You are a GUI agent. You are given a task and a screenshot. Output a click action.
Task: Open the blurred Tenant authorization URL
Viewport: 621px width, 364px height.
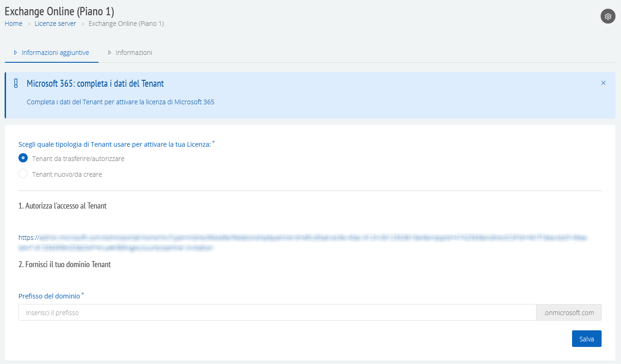point(303,243)
